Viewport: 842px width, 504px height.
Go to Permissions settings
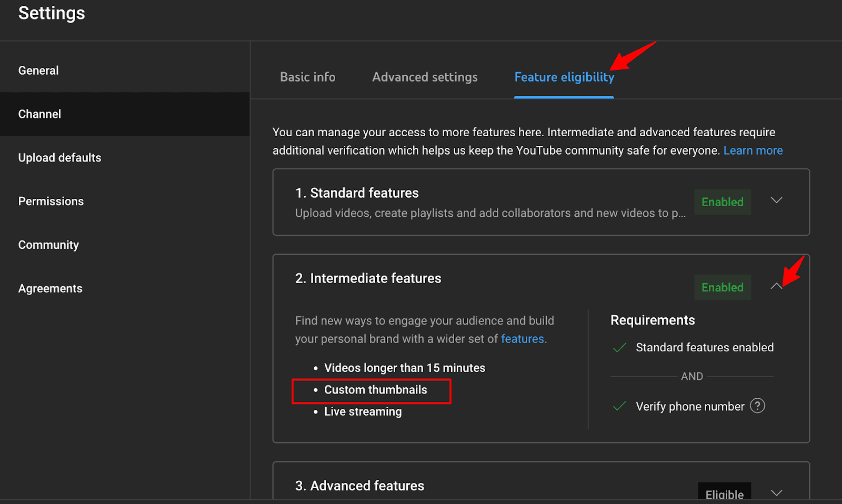pyautogui.click(x=51, y=201)
